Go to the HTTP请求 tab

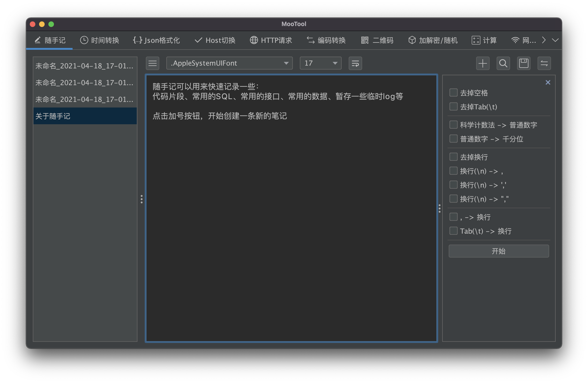(x=271, y=40)
